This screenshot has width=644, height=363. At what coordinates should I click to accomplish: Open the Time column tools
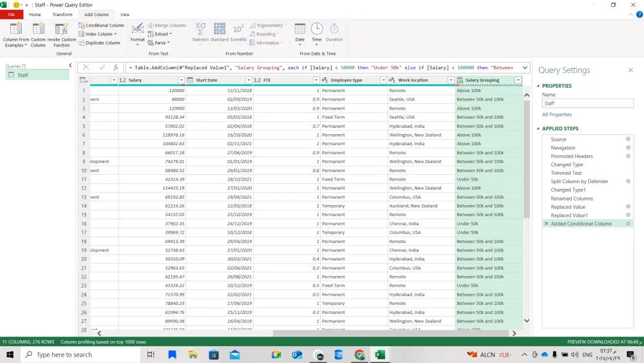(x=316, y=35)
